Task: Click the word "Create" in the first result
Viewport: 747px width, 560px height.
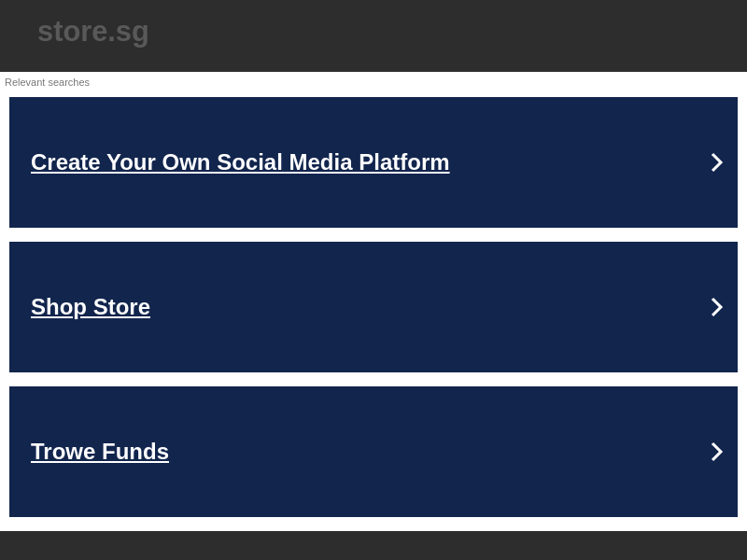Action: [65, 162]
